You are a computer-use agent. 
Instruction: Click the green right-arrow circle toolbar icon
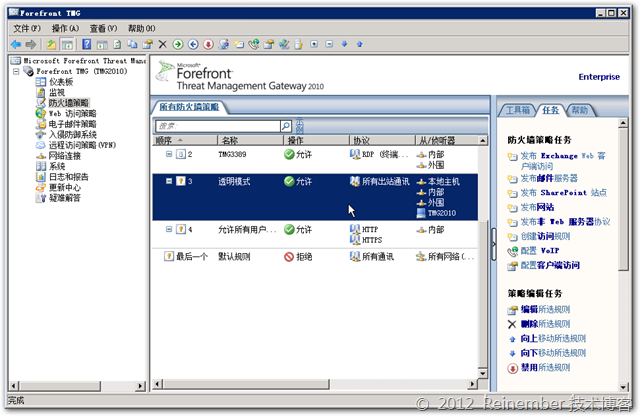click(178, 44)
